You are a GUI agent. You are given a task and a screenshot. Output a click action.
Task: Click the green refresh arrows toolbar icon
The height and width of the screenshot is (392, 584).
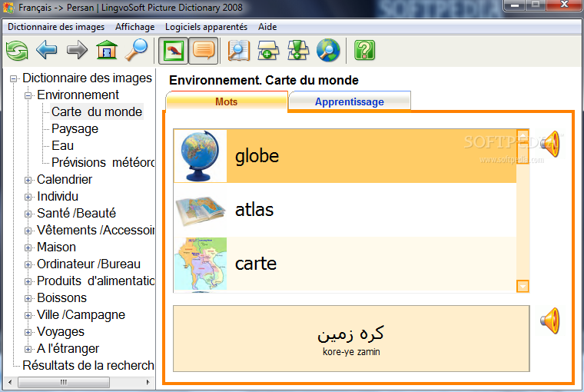click(17, 50)
